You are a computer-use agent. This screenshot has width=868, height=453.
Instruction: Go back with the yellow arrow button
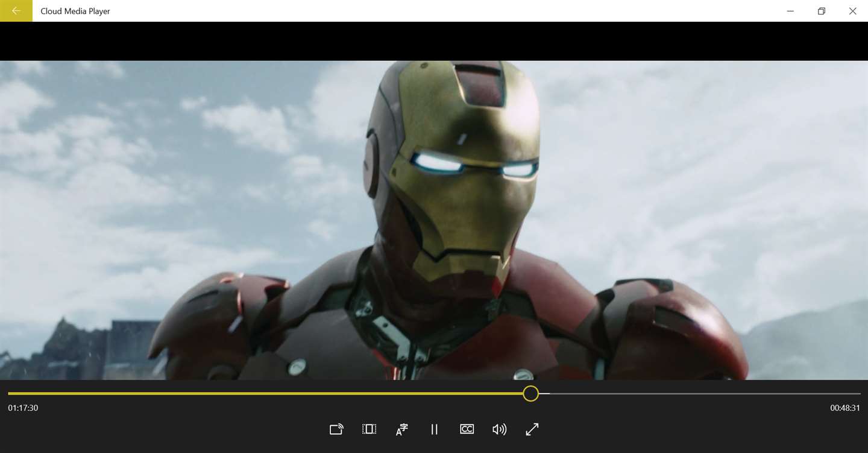point(16,11)
